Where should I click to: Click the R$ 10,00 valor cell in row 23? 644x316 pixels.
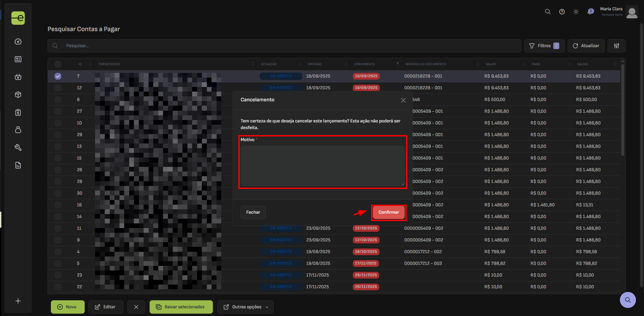coord(493,275)
